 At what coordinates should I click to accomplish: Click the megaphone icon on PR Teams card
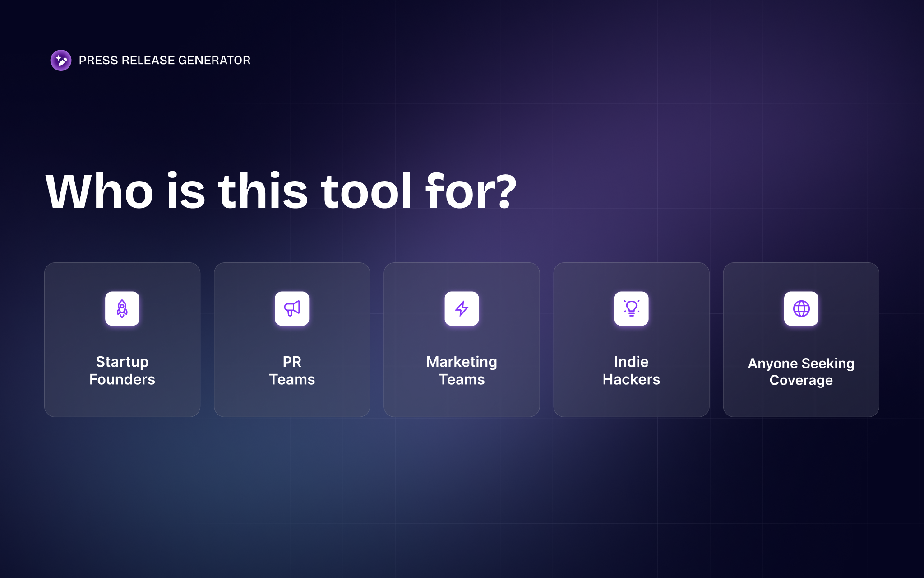click(x=292, y=308)
